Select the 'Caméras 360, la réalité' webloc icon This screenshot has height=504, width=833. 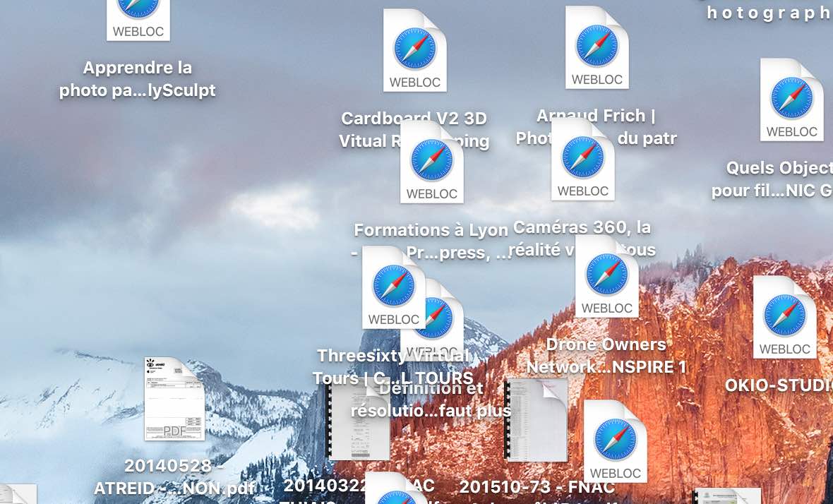[x=583, y=159]
